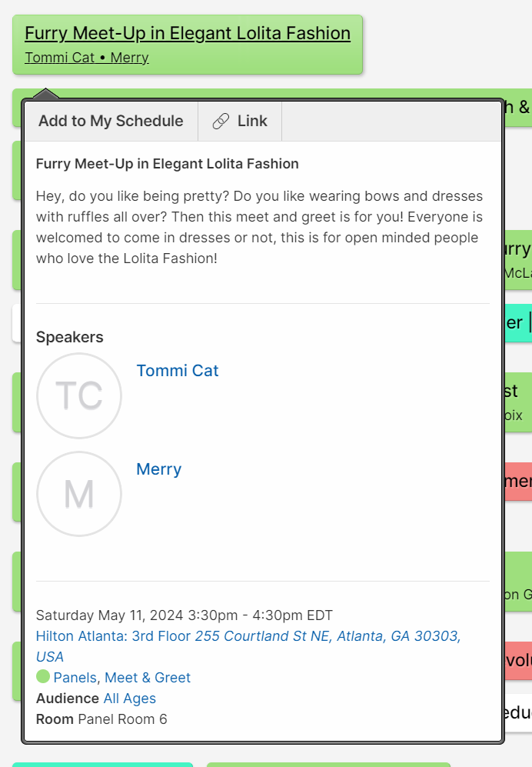Viewport: 532px width, 767px height.
Task: Click the green dot next to Panels
Action: coord(43,677)
